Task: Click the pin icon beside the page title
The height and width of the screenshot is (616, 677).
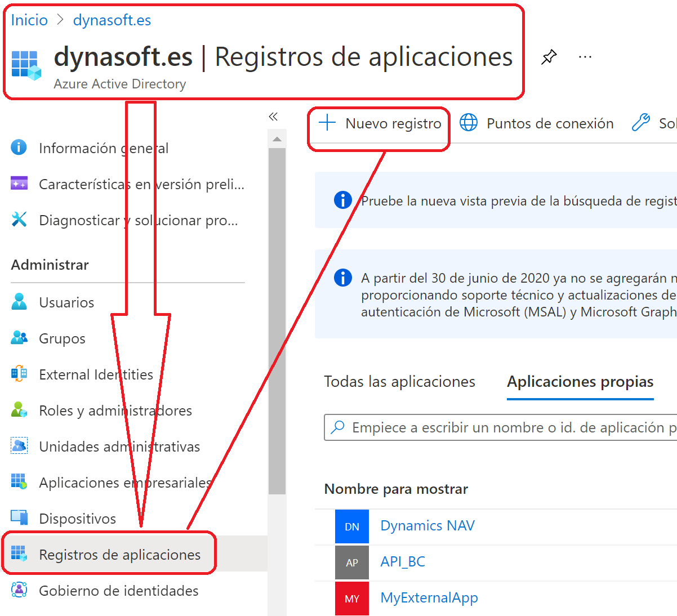Action: pyautogui.click(x=549, y=57)
